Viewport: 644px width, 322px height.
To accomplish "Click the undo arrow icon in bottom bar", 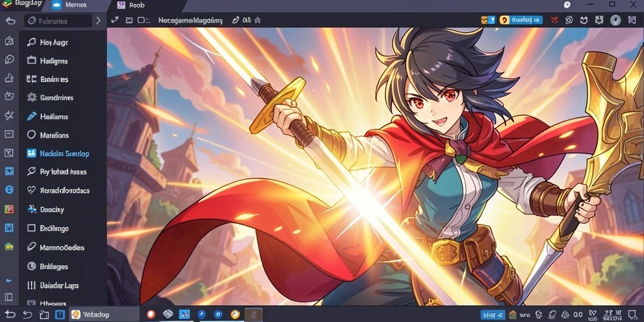I will pos(27,314).
